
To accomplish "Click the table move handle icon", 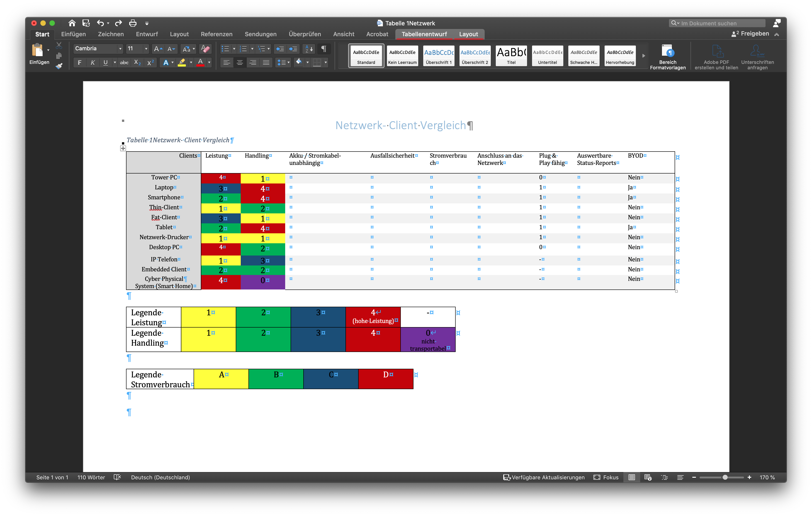I will click(123, 148).
